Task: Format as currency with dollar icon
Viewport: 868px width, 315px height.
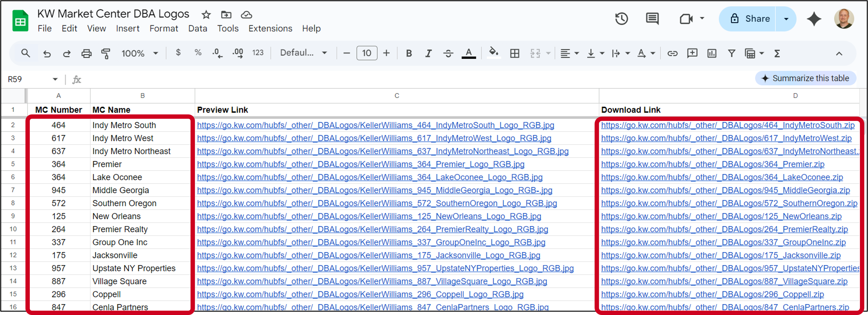Action: coord(178,52)
